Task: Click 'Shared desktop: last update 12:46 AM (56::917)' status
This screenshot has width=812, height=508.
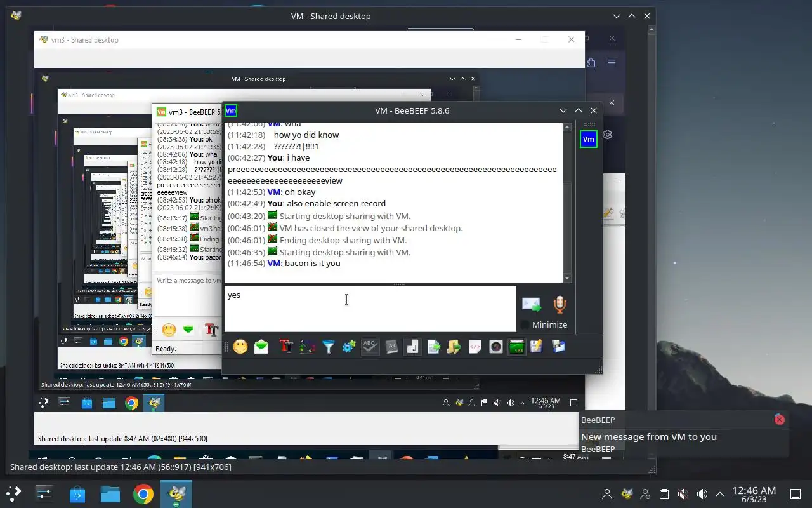Action: [x=121, y=467]
